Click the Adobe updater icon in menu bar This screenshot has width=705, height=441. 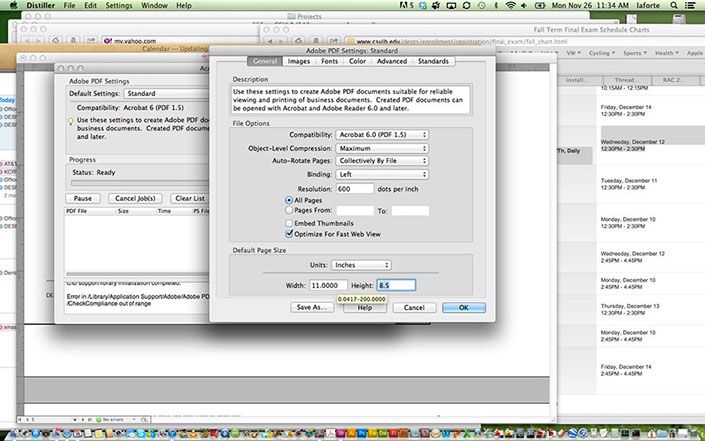pos(406,5)
